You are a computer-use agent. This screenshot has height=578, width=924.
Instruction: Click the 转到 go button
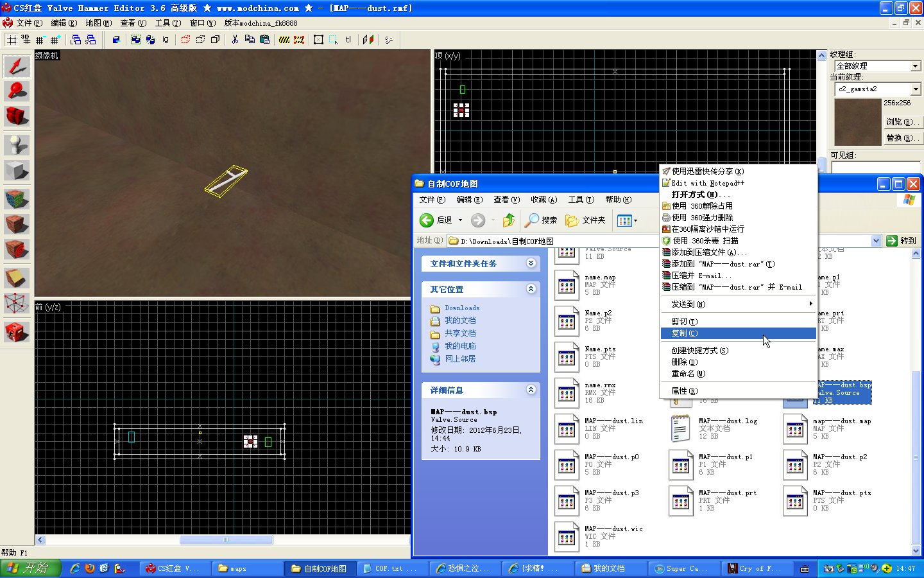tap(902, 241)
